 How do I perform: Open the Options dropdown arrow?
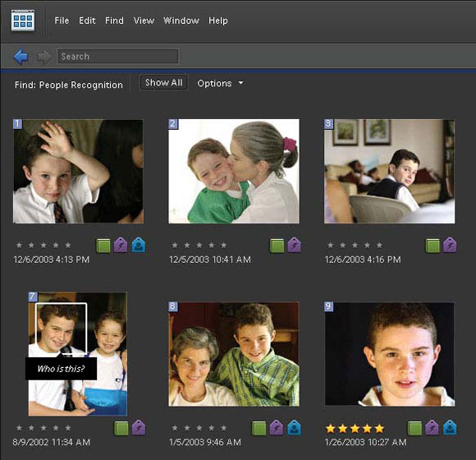[x=240, y=83]
